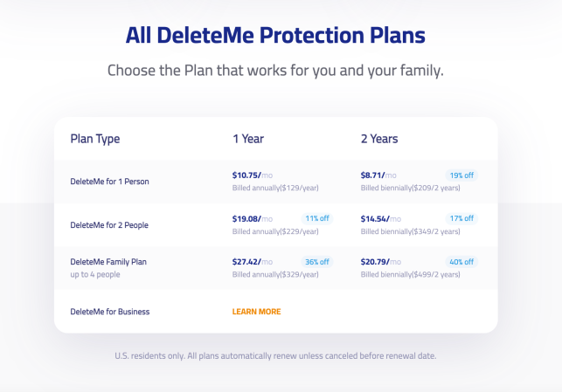Click the 11% off badge

pyautogui.click(x=317, y=218)
